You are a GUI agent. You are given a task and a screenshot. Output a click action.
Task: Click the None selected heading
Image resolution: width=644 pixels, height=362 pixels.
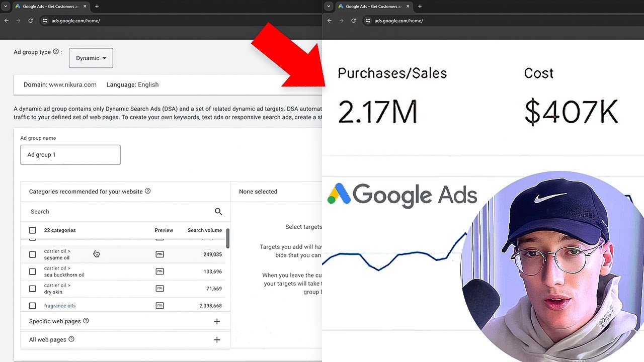pos(258,192)
